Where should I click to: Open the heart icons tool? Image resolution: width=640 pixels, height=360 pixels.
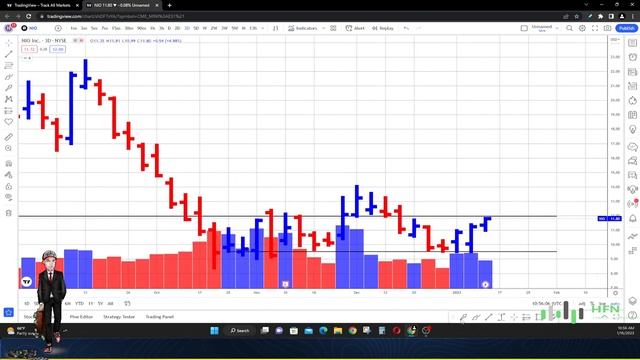coord(9,122)
